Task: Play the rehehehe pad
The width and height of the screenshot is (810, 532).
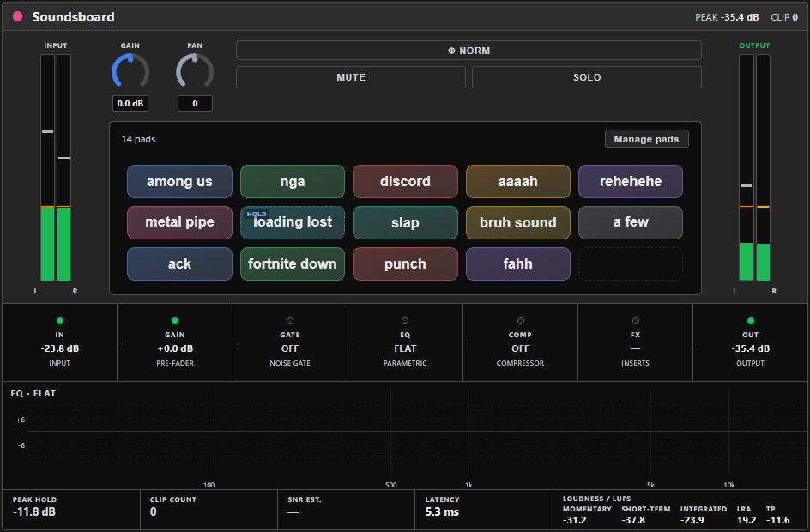Action: [631, 181]
